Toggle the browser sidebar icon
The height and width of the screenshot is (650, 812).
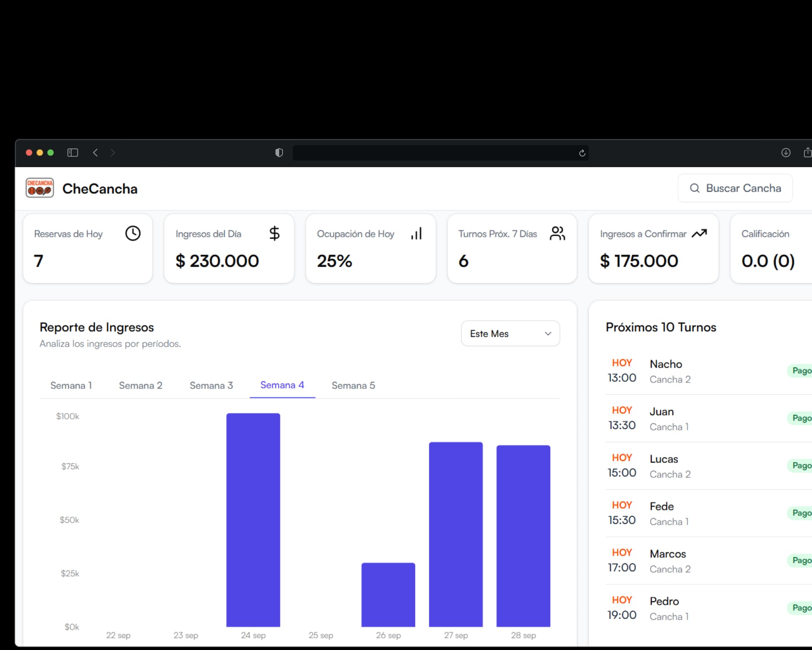click(73, 153)
